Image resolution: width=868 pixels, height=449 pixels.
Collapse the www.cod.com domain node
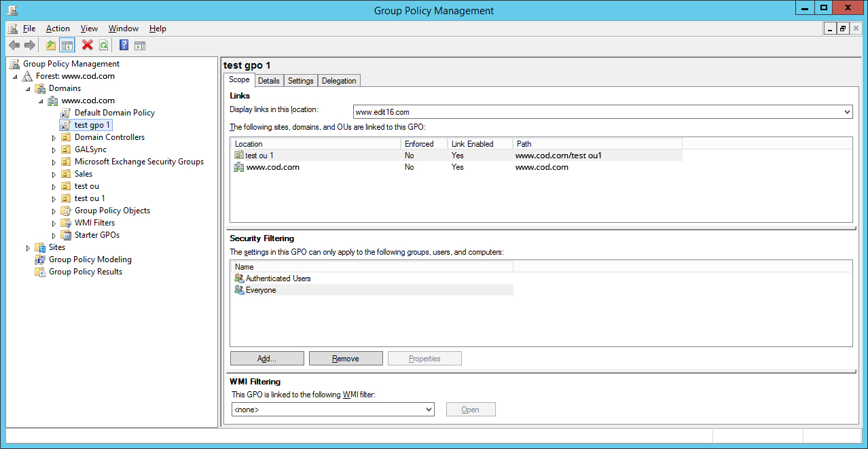[41, 101]
